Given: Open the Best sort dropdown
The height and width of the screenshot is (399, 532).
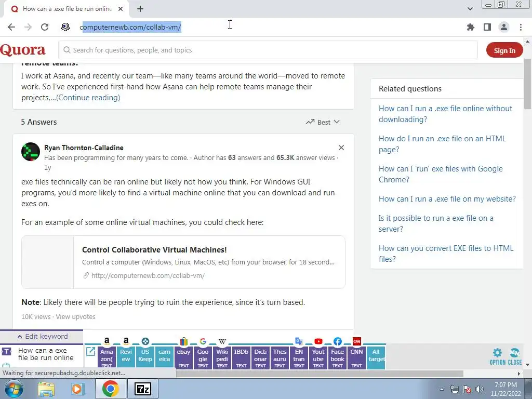Looking at the screenshot, I should (323, 122).
